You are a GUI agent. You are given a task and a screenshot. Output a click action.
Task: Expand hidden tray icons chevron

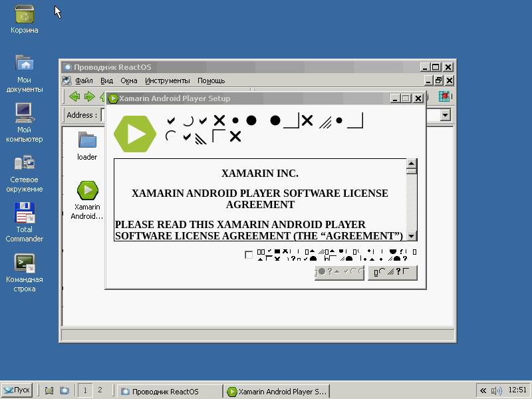[x=483, y=391]
